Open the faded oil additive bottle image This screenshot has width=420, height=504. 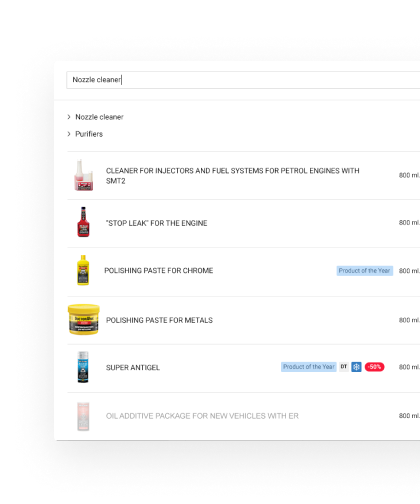tap(83, 416)
